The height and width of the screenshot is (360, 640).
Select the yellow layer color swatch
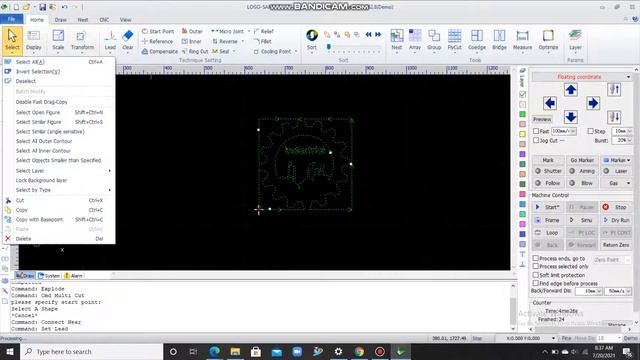(522, 134)
